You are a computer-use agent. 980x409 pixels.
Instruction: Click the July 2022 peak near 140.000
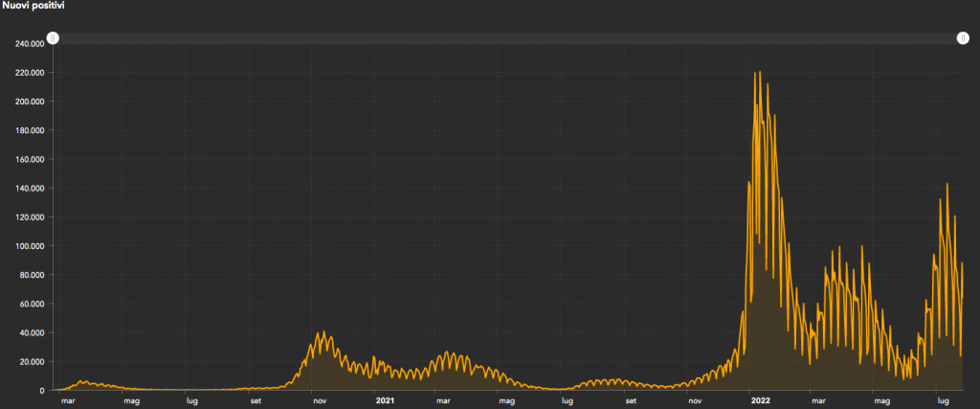coord(947,184)
